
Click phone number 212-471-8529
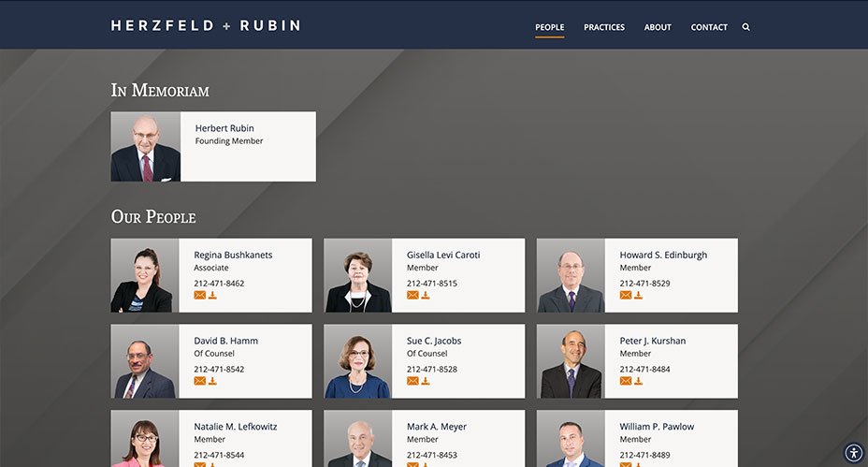(x=644, y=283)
